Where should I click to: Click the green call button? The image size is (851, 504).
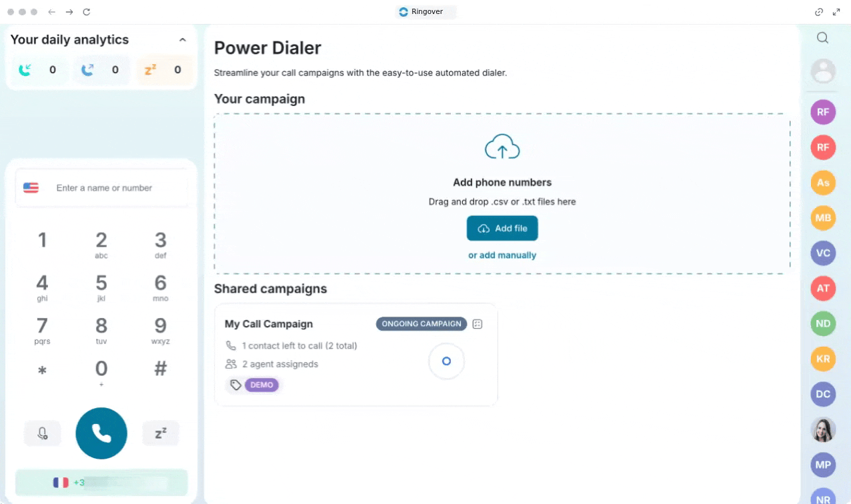pyautogui.click(x=101, y=433)
